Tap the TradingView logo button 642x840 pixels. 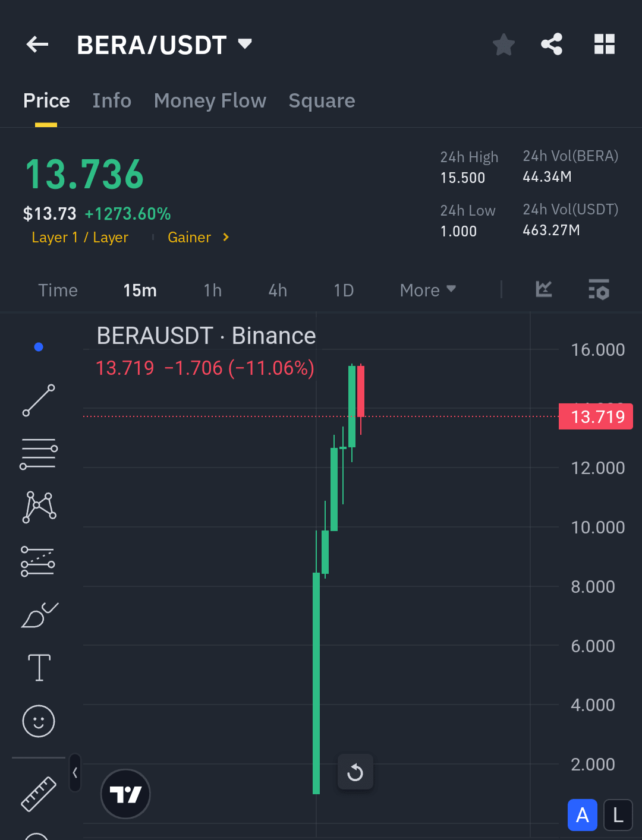[x=125, y=794]
